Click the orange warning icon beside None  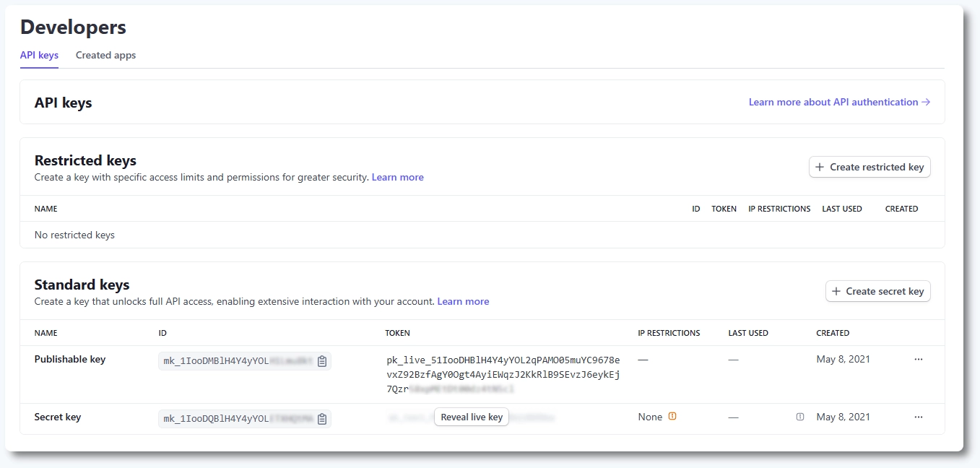point(672,416)
